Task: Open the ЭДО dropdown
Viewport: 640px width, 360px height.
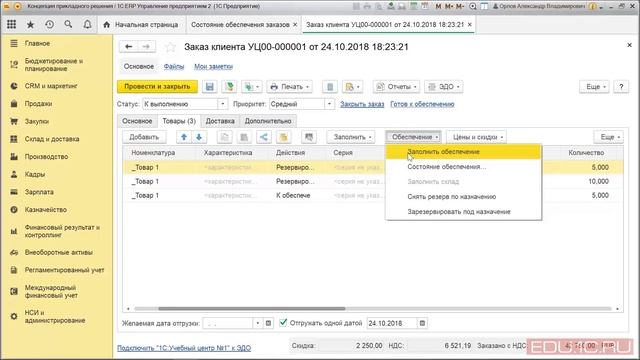Action: coord(444,87)
